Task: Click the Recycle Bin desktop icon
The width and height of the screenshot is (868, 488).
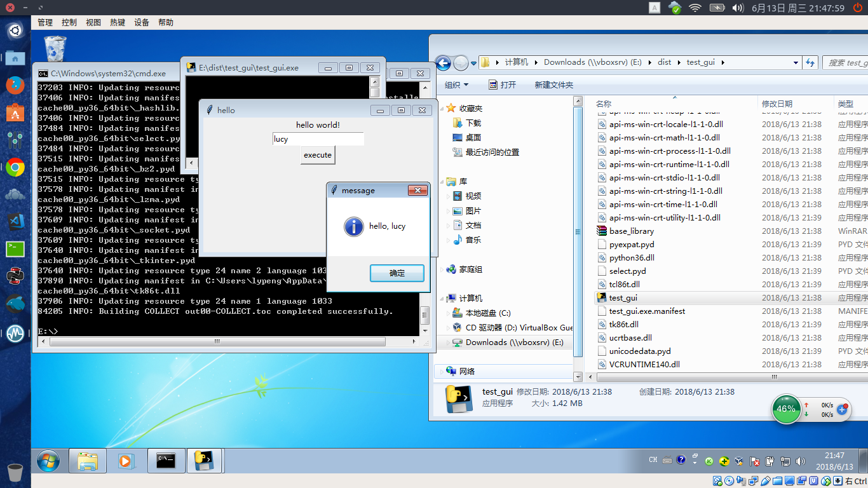Action: (55, 50)
